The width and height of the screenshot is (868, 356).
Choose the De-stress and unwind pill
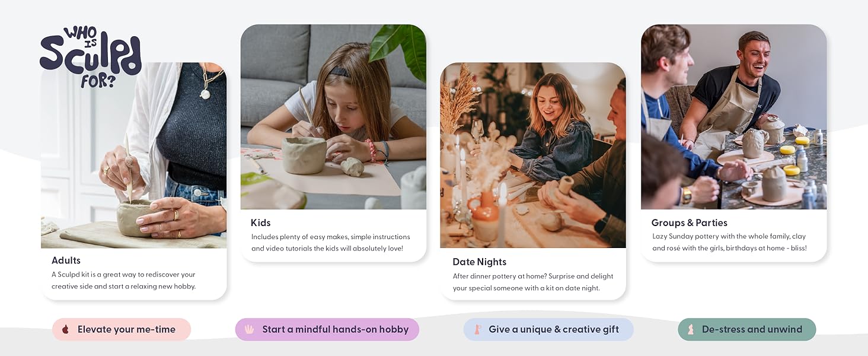pos(747,329)
